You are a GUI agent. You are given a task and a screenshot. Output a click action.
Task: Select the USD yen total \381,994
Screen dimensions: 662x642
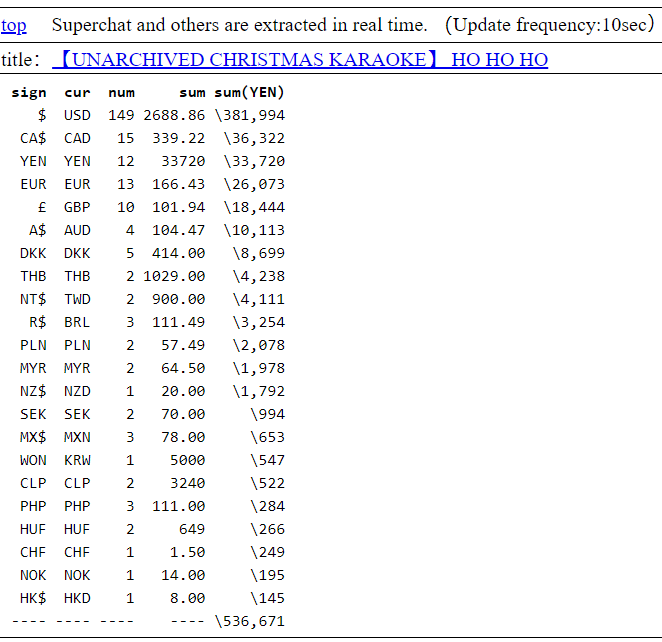coord(250,115)
